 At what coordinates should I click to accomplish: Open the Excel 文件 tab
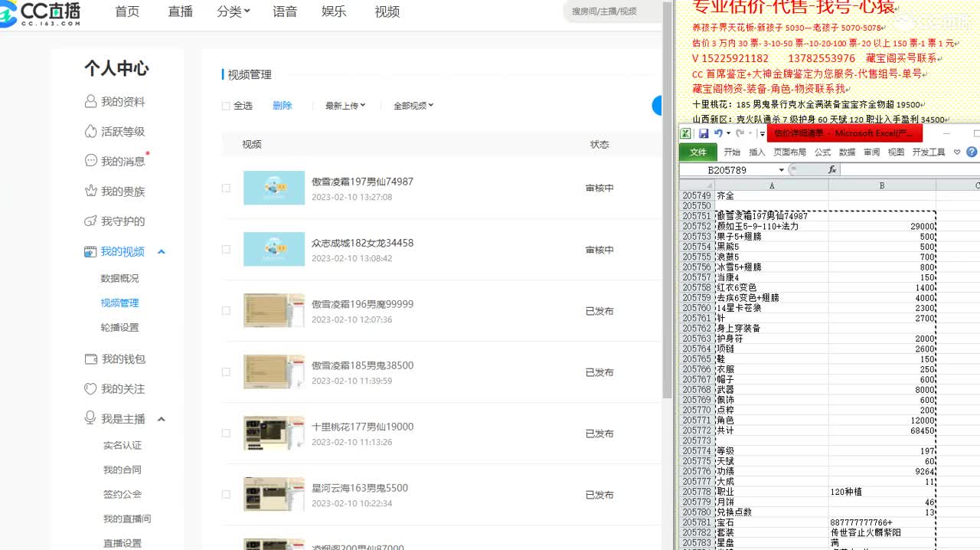[698, 152]
